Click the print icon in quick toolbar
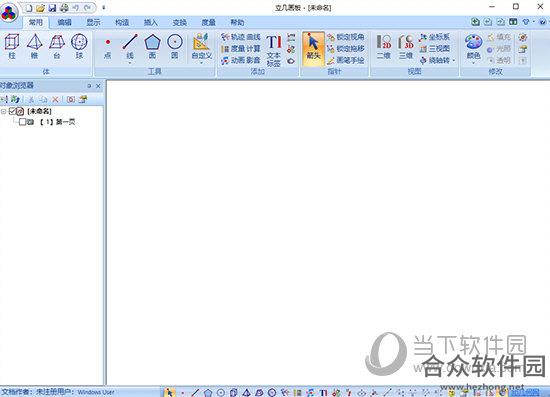The width and height of the screenshot is (550, 397). (x=64, y=7)
